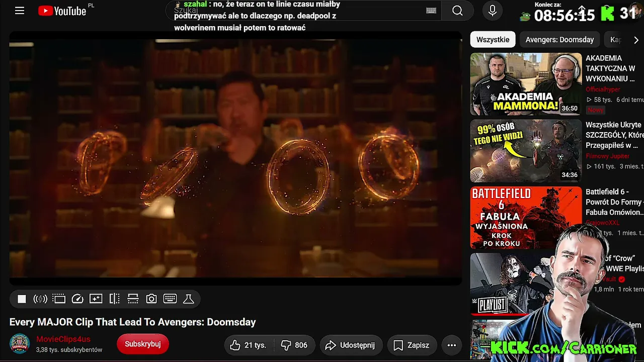Start voice search with the microphone
Screen dimensions: 644x362
click(x=493, y=11)
